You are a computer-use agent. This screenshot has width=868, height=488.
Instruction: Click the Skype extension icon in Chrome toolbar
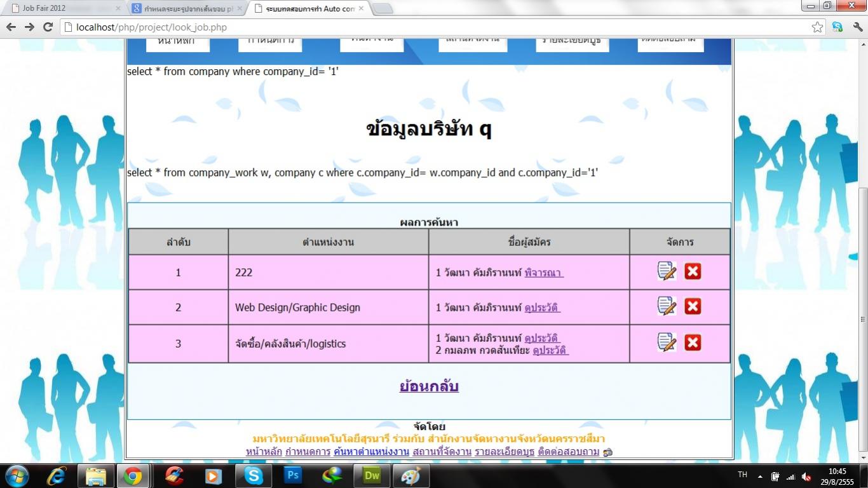837,27
